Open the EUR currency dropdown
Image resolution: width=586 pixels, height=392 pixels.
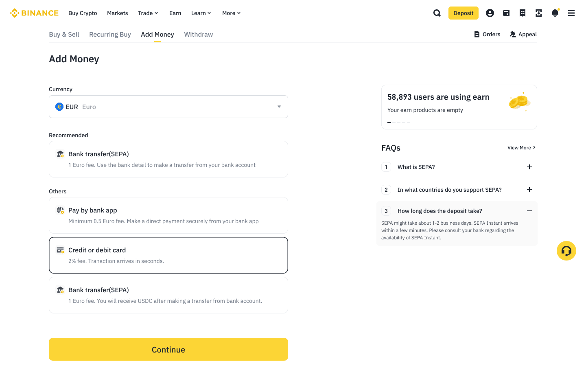[x=168, y=107]
